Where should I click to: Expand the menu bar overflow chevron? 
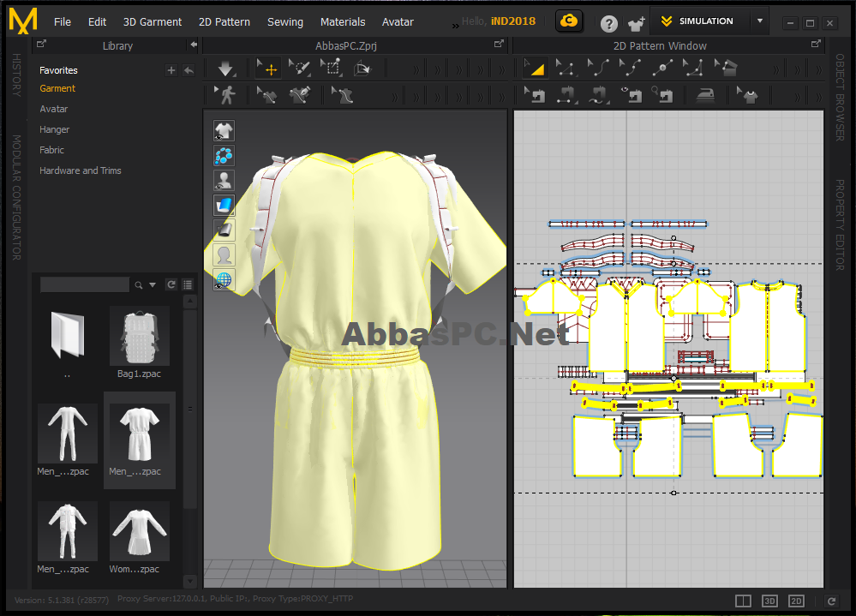point(455,25)
